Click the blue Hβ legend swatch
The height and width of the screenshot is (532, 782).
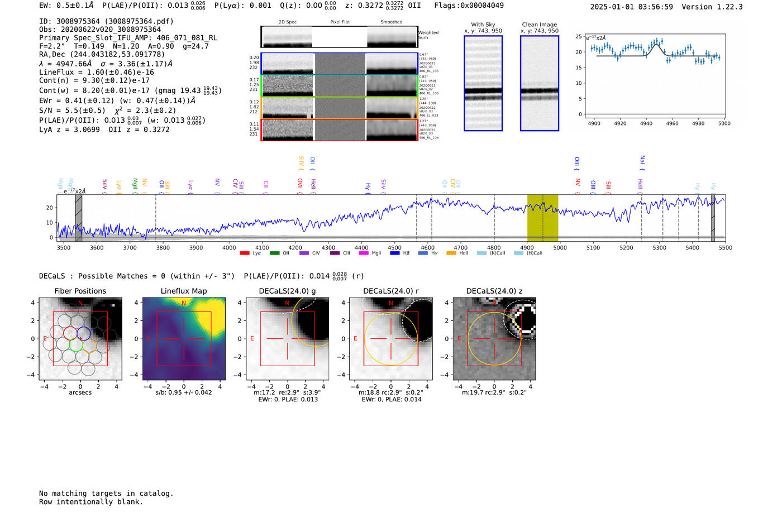pos(395,253)
